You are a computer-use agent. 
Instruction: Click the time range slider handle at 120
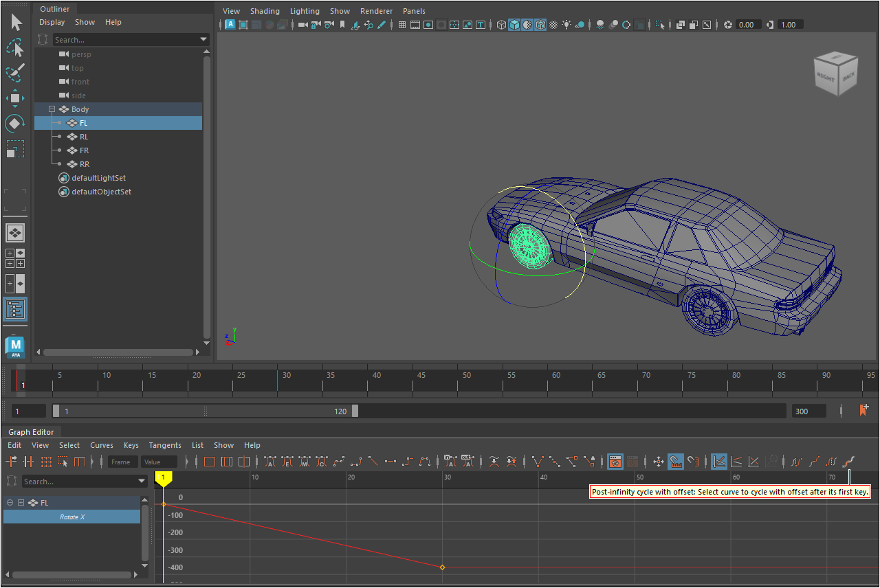click(x=355, y=411)
